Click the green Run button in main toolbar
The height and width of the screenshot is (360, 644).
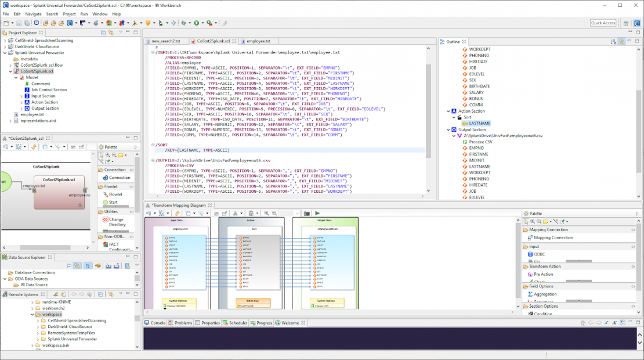point(196,23)
